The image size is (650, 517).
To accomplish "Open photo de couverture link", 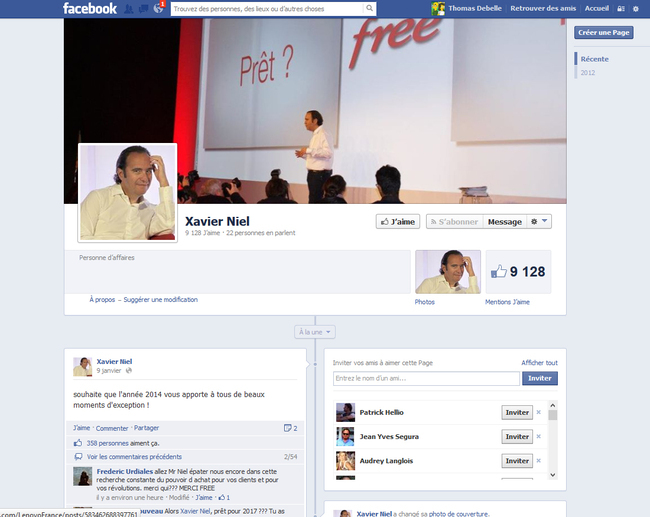I will pos(458,514).
